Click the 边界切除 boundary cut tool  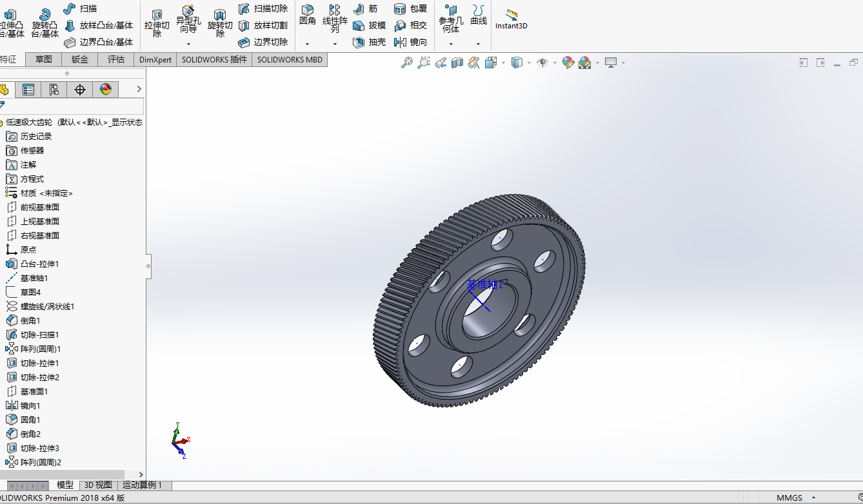[x=263, y=43]
